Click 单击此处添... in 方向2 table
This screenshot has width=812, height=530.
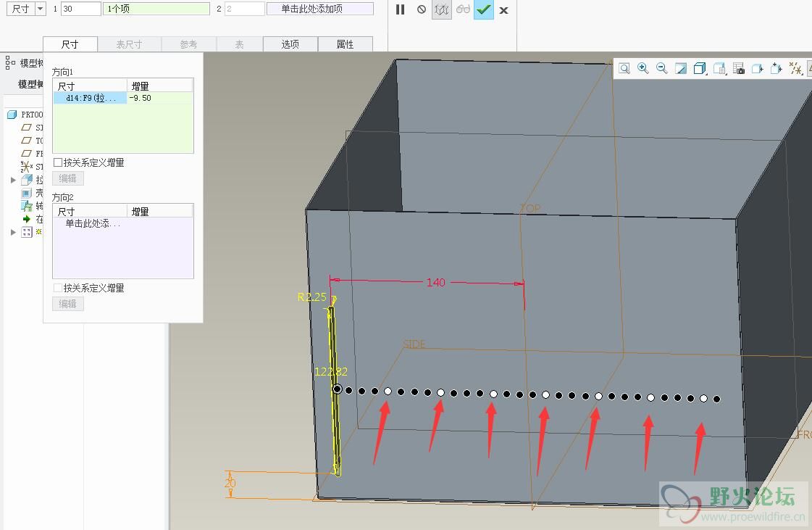tap(92, 223)
